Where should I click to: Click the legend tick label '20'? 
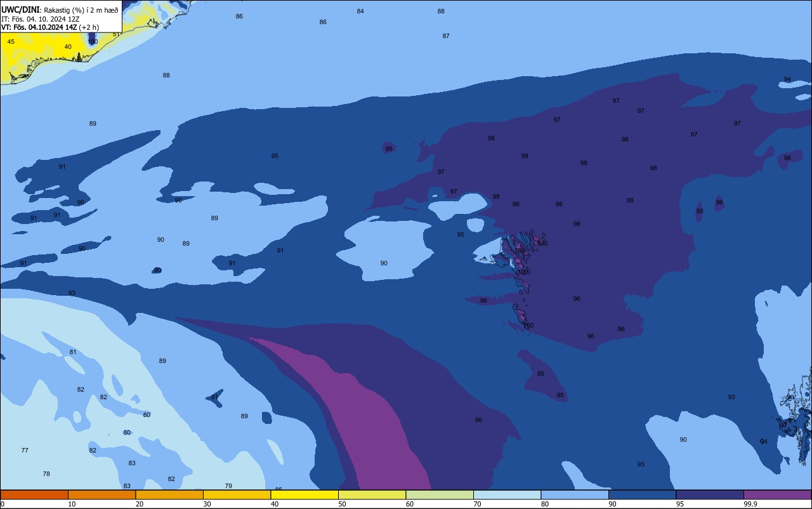140,504
